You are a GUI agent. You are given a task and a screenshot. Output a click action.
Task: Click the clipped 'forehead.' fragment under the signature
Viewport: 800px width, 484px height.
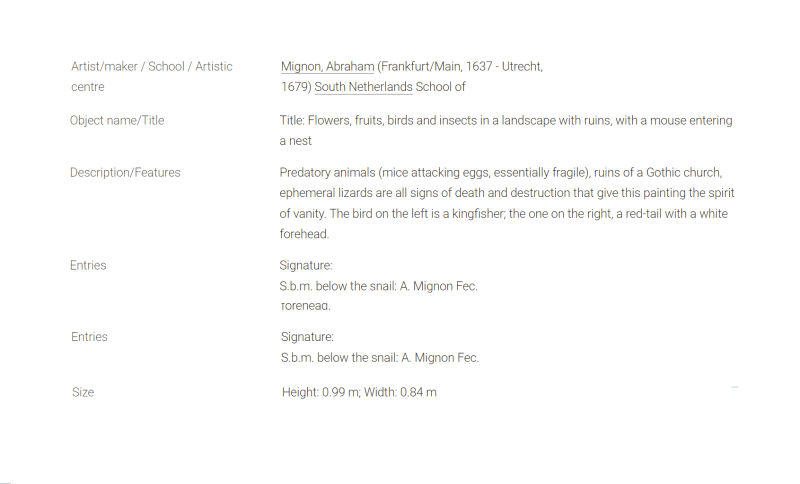pyautogui.click(x=305, y=306)
